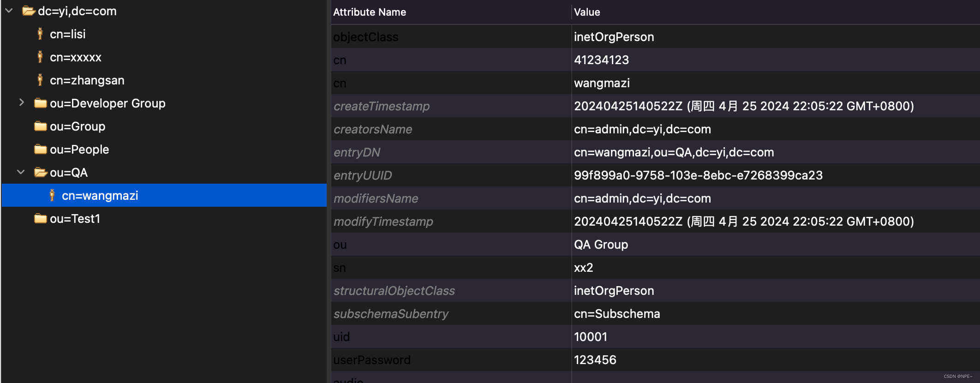Click the open folder icon of ou=QA

(41, 172)
